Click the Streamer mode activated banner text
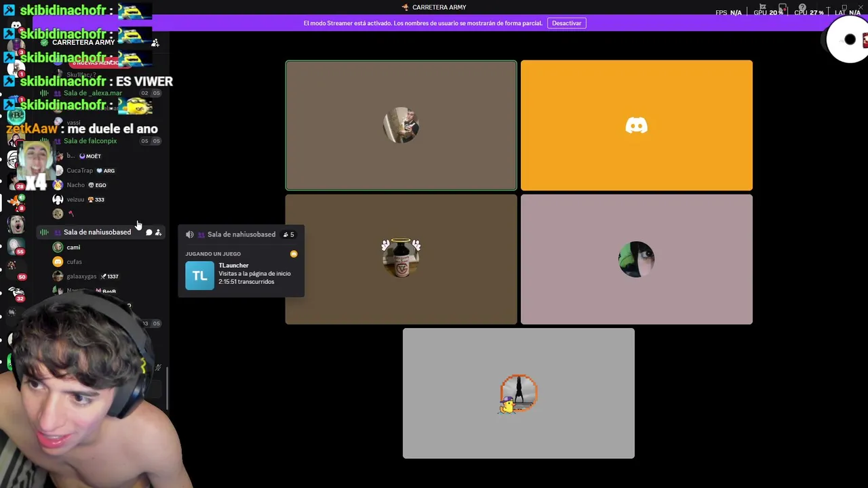This screenshot has height=488, width=868. (422, 23)
